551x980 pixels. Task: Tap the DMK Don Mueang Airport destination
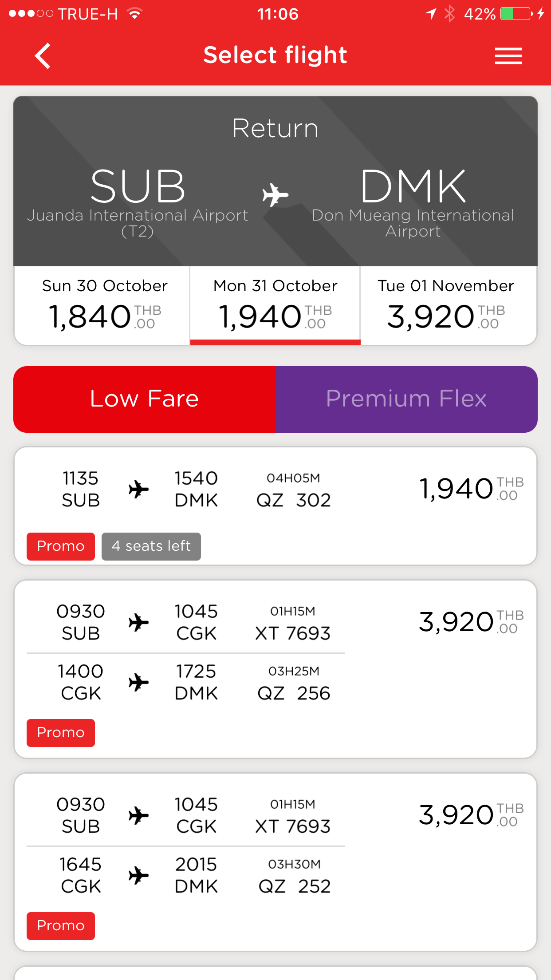413,202
